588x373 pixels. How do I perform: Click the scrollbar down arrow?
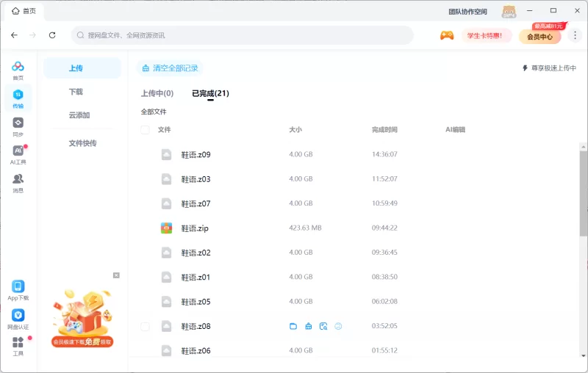583,355
